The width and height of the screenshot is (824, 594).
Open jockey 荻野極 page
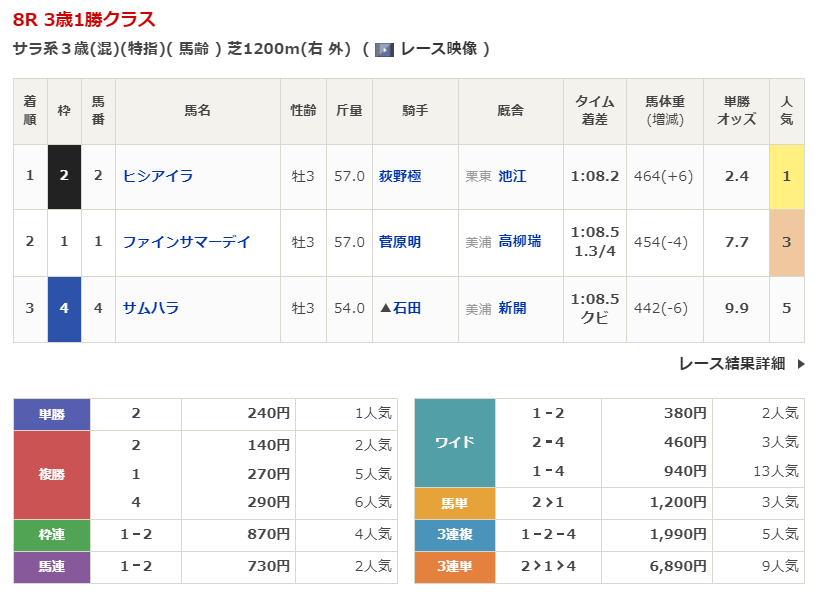[400, 176]
